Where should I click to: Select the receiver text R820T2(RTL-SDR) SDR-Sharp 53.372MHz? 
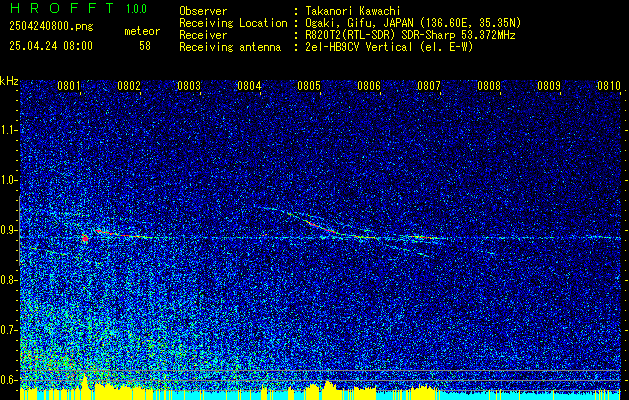click(x=410, y=35)
